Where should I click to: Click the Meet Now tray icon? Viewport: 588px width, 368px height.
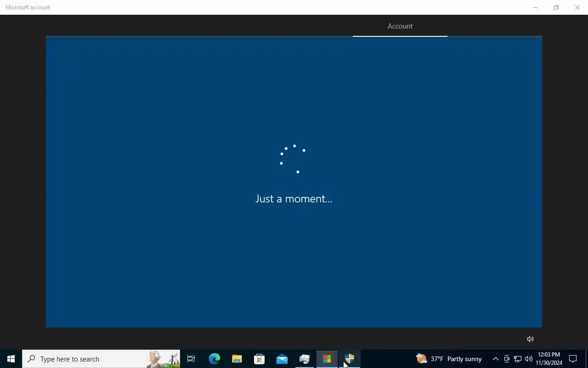coord(507,359)
